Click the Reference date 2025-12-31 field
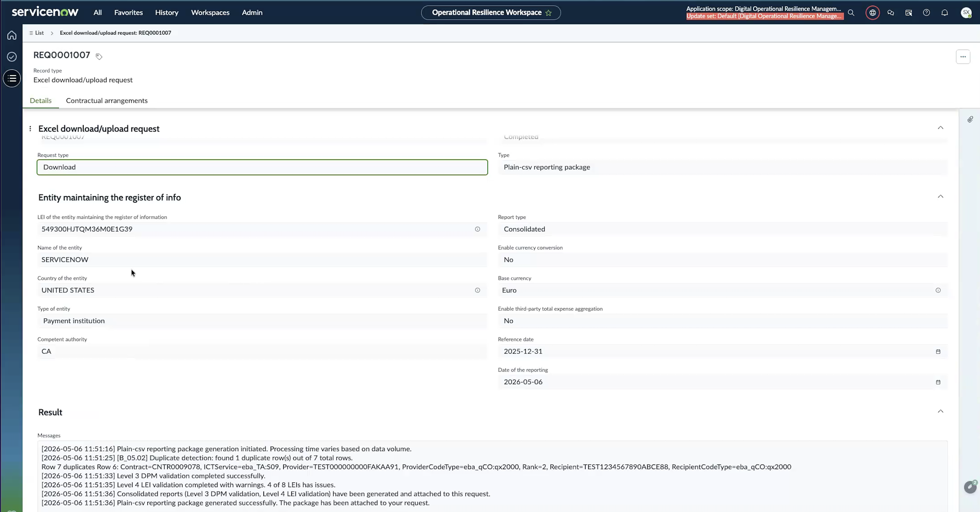Screen dimensions: 980x512 722,352
